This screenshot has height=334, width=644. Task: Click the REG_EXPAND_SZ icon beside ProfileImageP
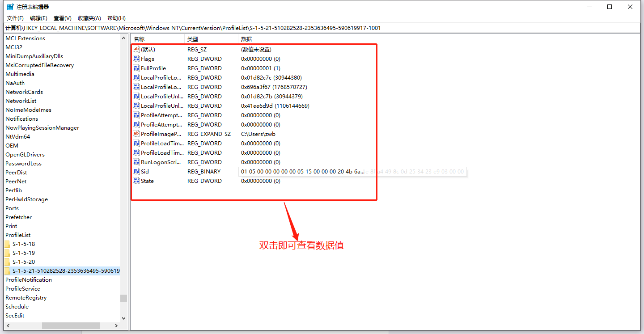point(136,134)
